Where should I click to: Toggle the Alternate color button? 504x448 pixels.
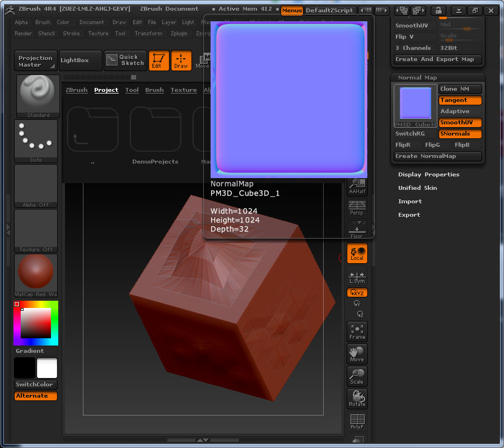(36, 396)
